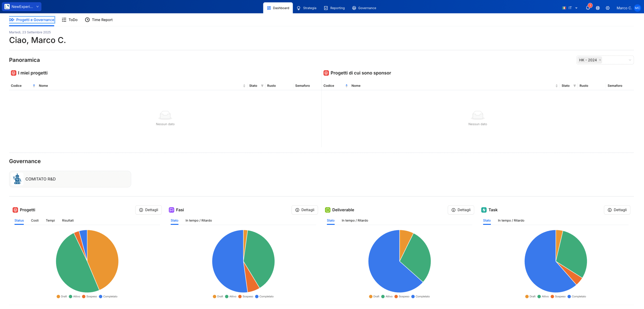Open the IT language dropdown
644x309 pixels.
tap(570, 8)
